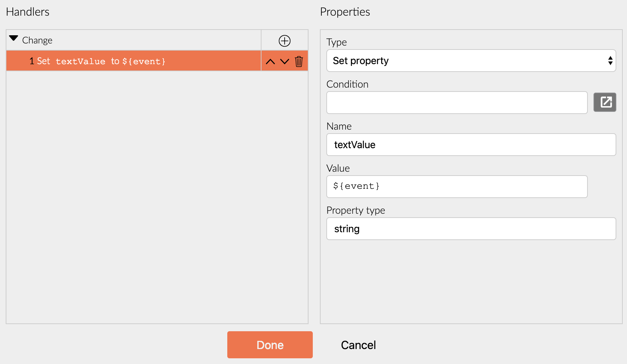Delete the Set textValue handler
Viewport: 627px width, 364px height.
(299, 62)
